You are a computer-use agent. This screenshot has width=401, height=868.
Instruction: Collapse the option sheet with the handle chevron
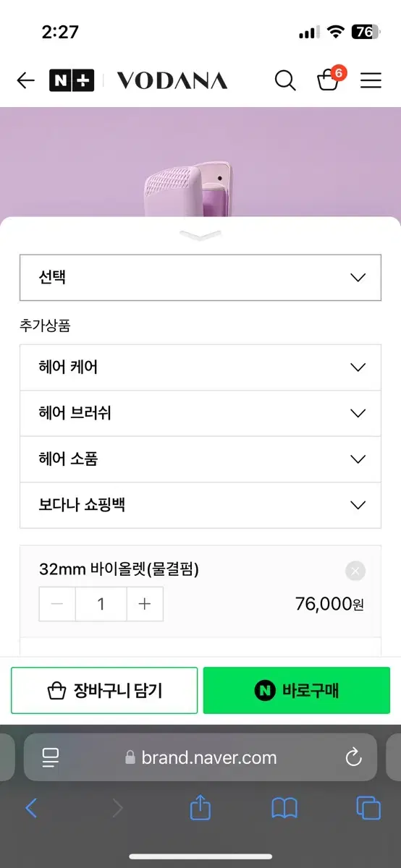pyautogui.click(x=200, y=235)
